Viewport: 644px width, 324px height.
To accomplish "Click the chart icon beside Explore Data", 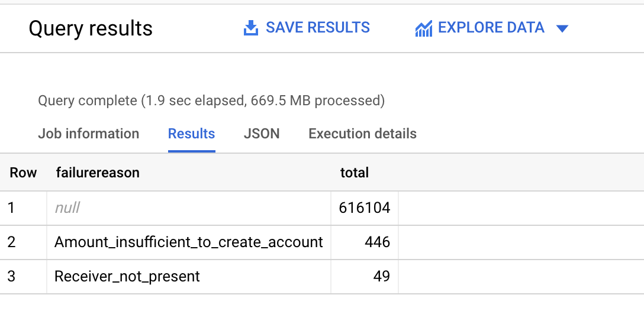I will point(423,28).
